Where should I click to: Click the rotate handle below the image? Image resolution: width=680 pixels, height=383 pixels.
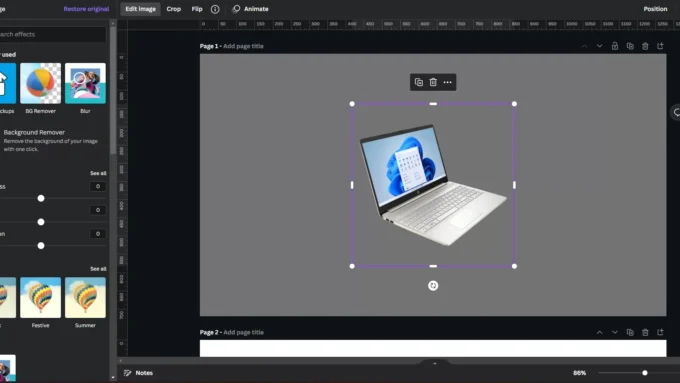coord(433,285)
